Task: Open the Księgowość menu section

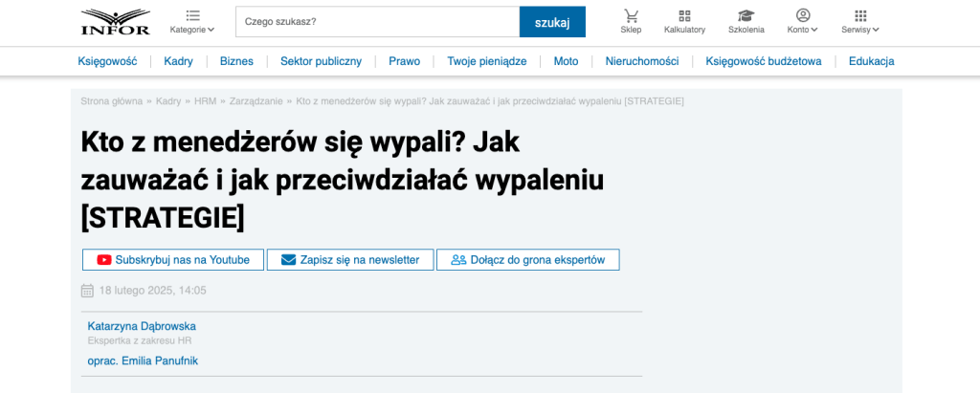Action: click(107, 61)
